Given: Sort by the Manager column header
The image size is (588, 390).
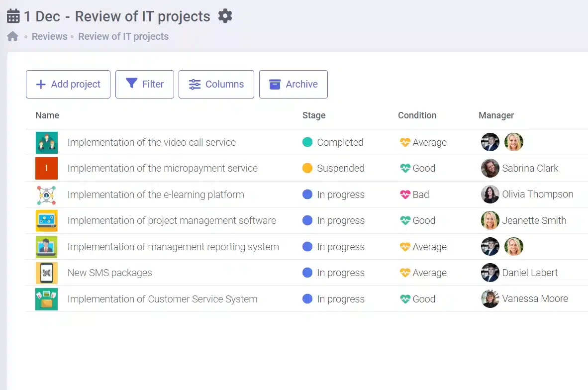Looking at the screenshot, I should (x=496, y=115).
